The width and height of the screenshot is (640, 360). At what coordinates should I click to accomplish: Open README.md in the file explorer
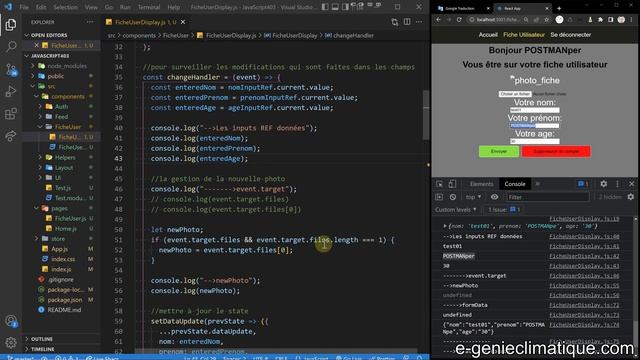pyautogui.click(x=64, y=310)
